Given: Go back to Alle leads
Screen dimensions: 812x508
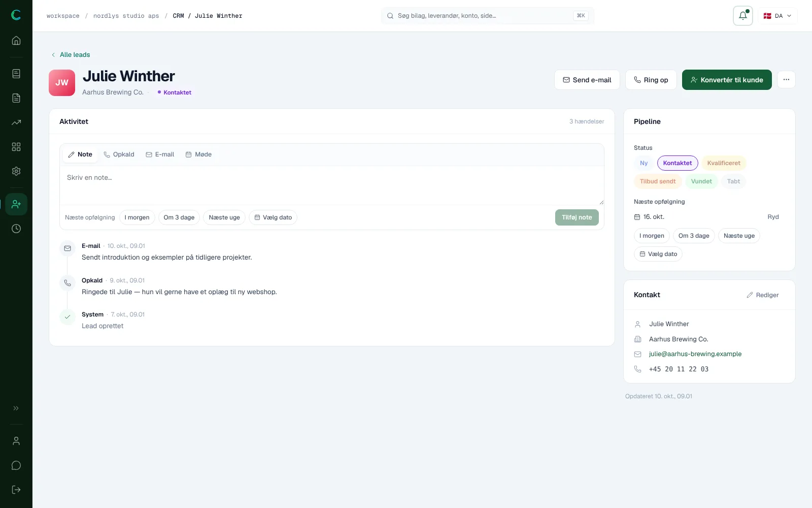Looking at the screenshot, I should (71, 55).
